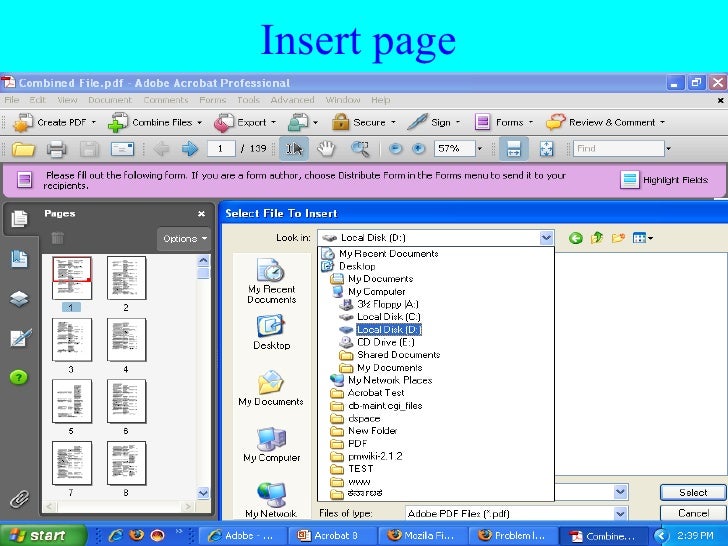Open the How To help icon

coord(19,377)
